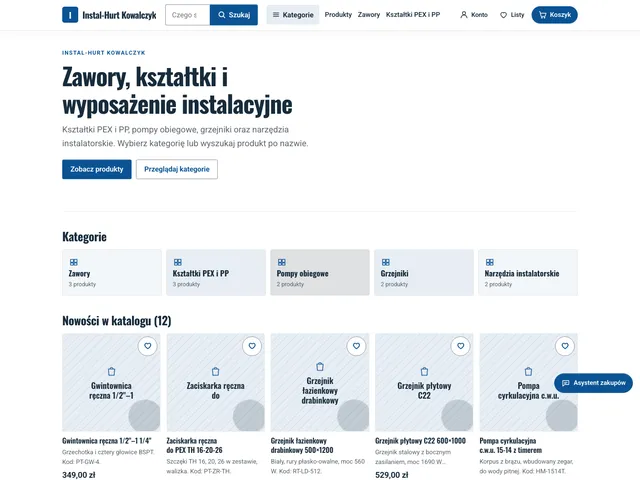The image size is (640, 480).
Task: Open Grzejnik łazienkowy drabinkowy product image
Action: click(320, 382)
